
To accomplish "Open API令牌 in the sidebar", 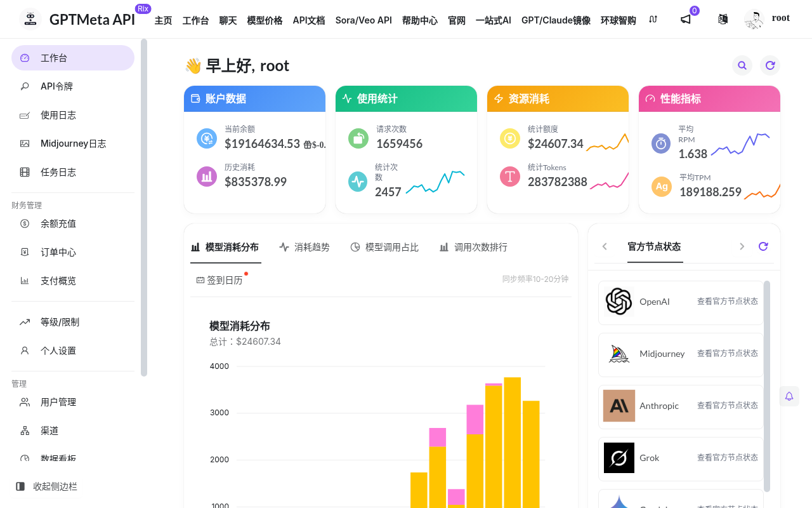I will 73,86.
